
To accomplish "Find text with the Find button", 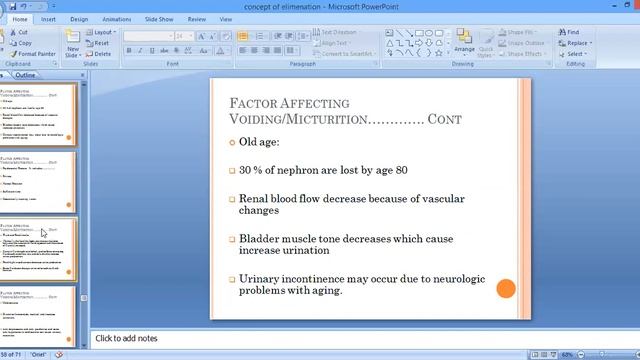I will (x=569, y=32).
